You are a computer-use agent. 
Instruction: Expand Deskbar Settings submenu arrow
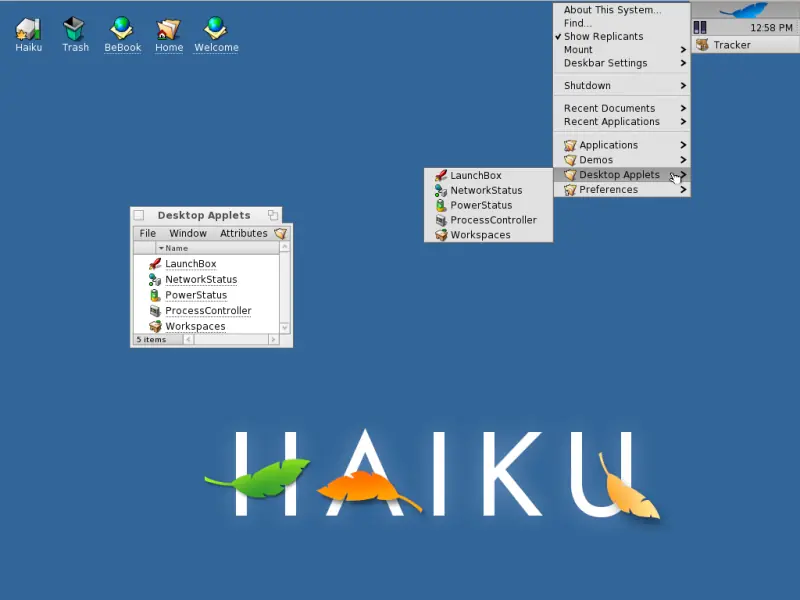click(683, 63)
